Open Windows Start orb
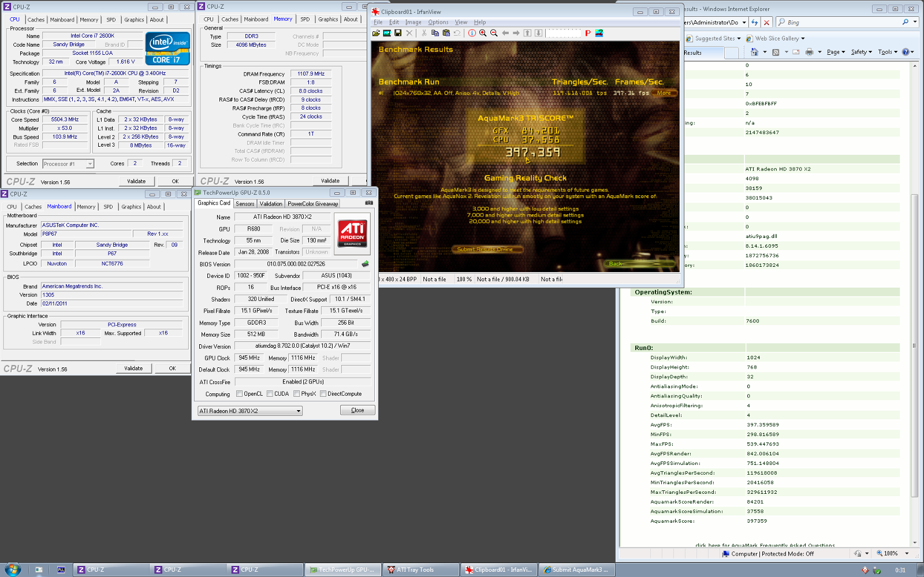This screenshot has height=577, width=924. tap(12, 569)
